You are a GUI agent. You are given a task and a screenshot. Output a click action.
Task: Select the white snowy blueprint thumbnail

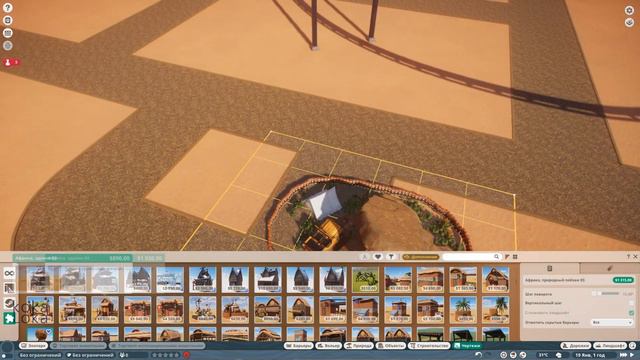point(170,280)
